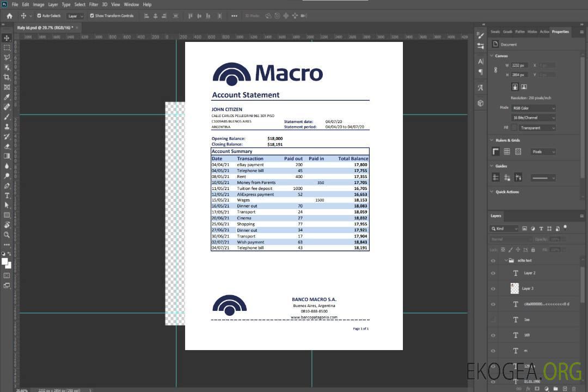This screenshot has width=588, height=392.
Task: Hide the '169' text layer
Action: point(493,335)
